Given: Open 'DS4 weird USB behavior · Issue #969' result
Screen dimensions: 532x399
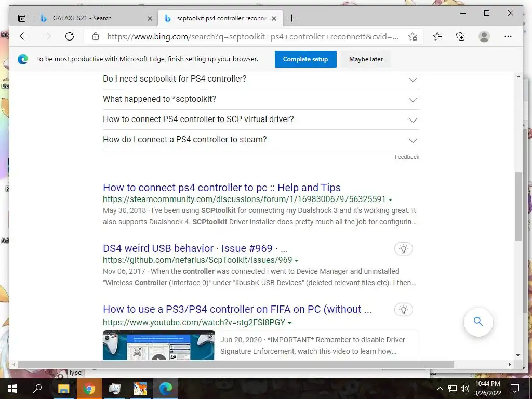Looking at the screenshot, I should tap(195, 248).
